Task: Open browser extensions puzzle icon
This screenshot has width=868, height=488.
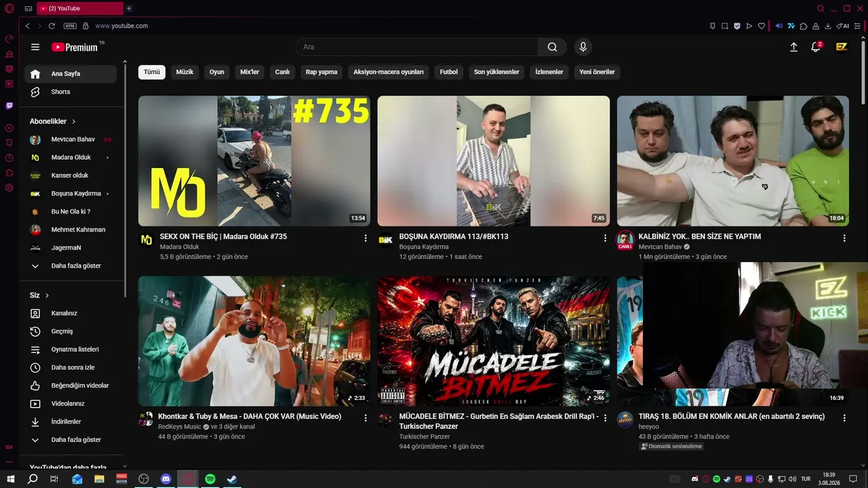Action: click(x=804, y=26)
